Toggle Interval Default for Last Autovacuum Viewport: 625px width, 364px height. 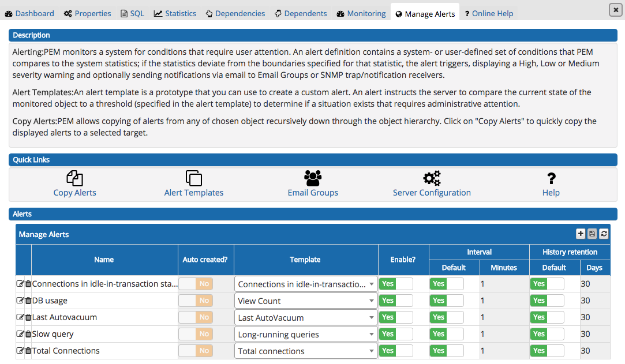(447, 317)
